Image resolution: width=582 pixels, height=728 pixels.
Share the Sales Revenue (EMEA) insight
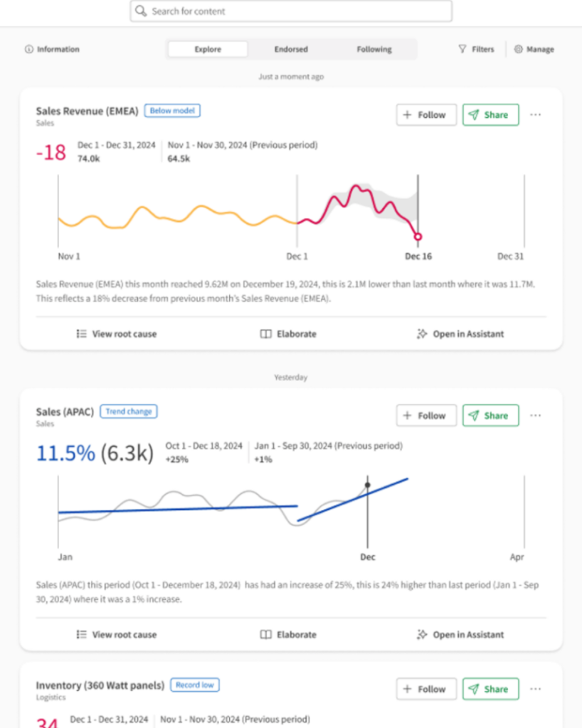click(490, 115)
